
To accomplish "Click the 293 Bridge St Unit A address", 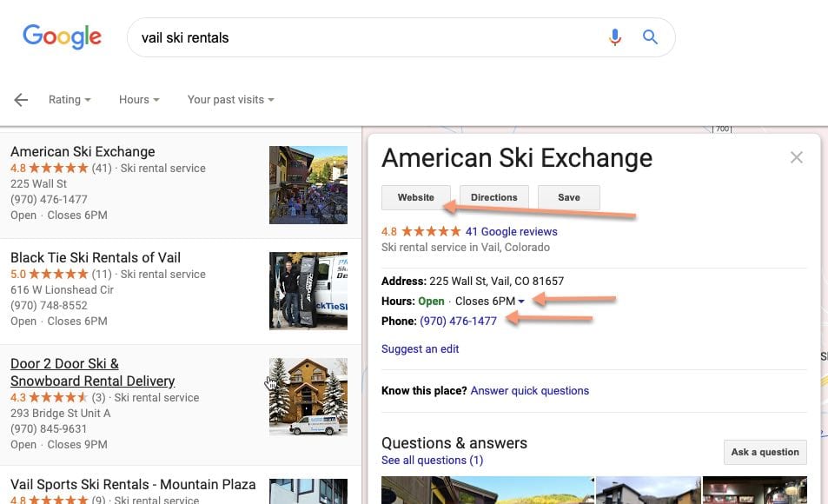I will pyautogui.click(x=60, y=413).
